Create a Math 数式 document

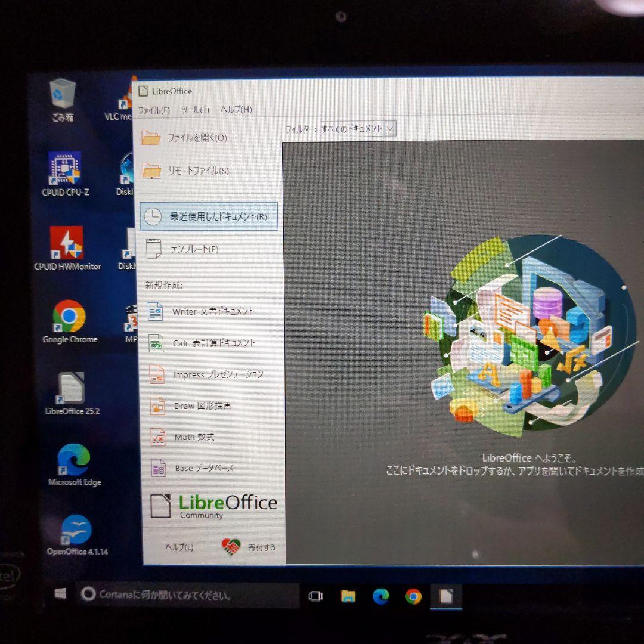click(x=194, y=437)
